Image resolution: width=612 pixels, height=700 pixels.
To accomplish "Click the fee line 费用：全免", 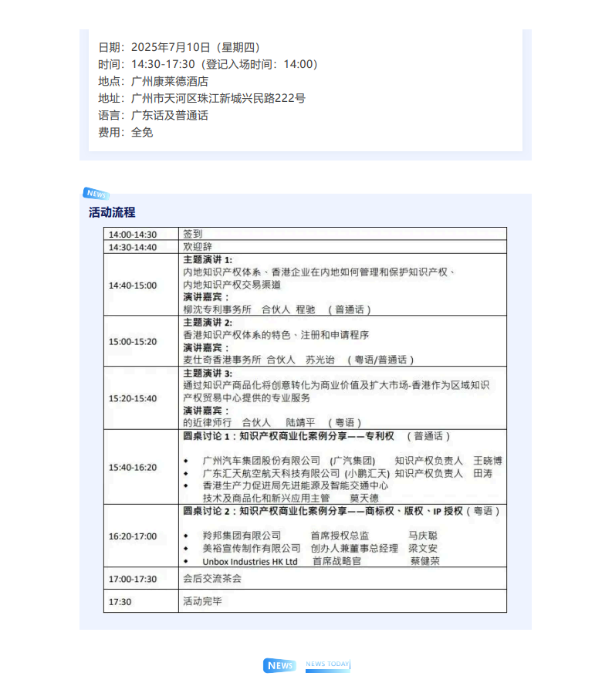I will (x=126, y=132).
